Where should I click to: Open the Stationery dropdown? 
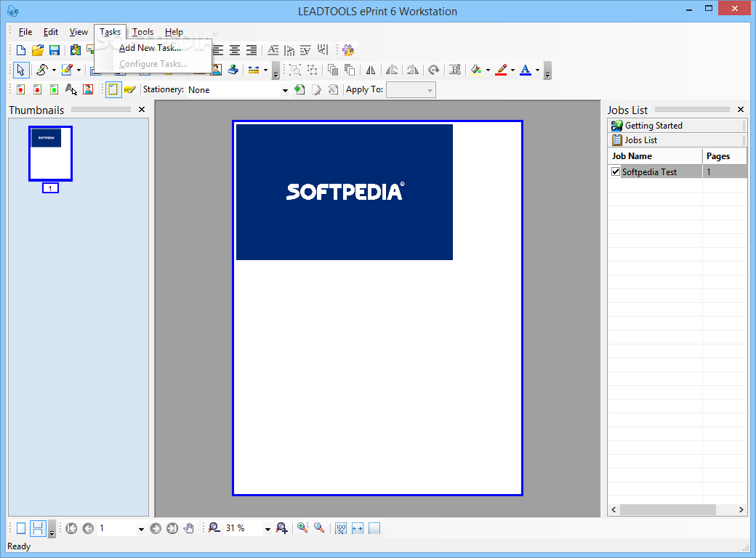pyautogui.click(x=285, y=90)
